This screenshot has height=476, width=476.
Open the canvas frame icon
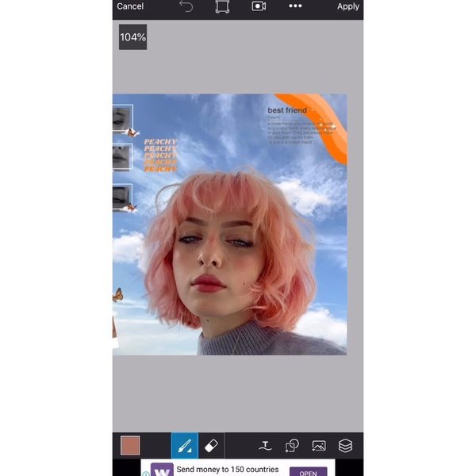[x=222, y=6]
